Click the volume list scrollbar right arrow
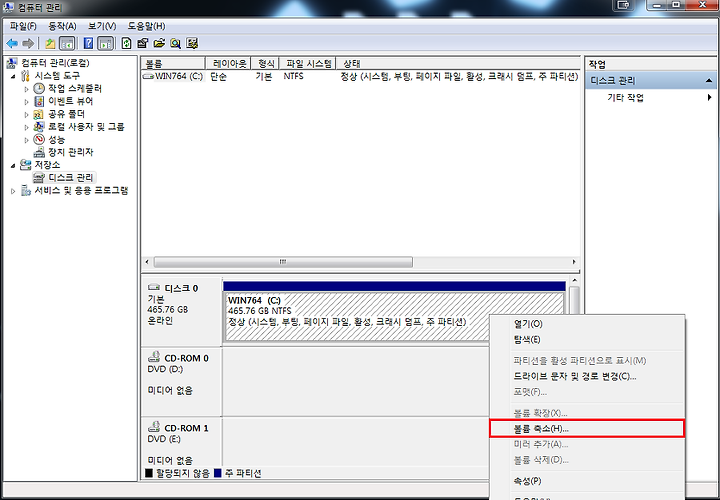 (574, 262)
